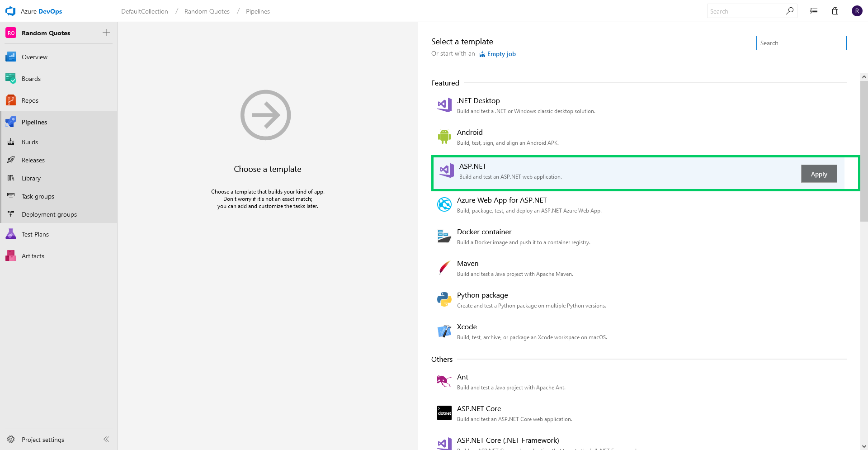The height and width of the screenshot is (450, 868).
Task: Click the Task groups icon
Action: click(x=11, y=196)
